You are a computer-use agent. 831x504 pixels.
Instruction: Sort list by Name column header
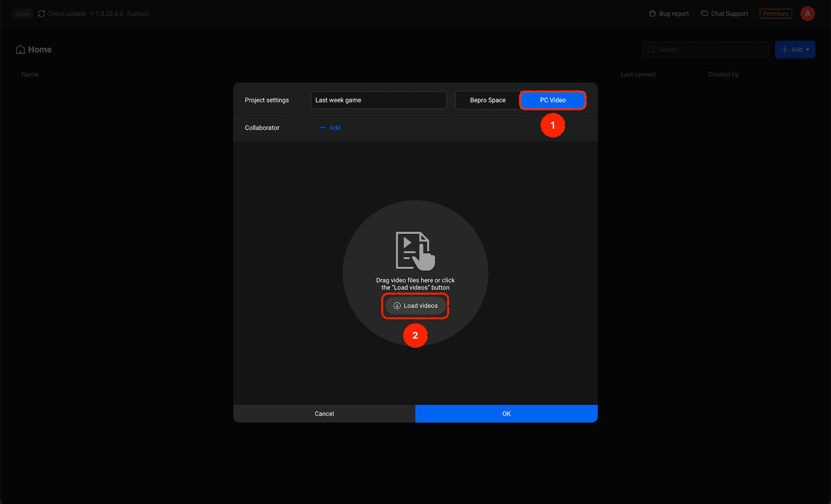coord(30,74)
